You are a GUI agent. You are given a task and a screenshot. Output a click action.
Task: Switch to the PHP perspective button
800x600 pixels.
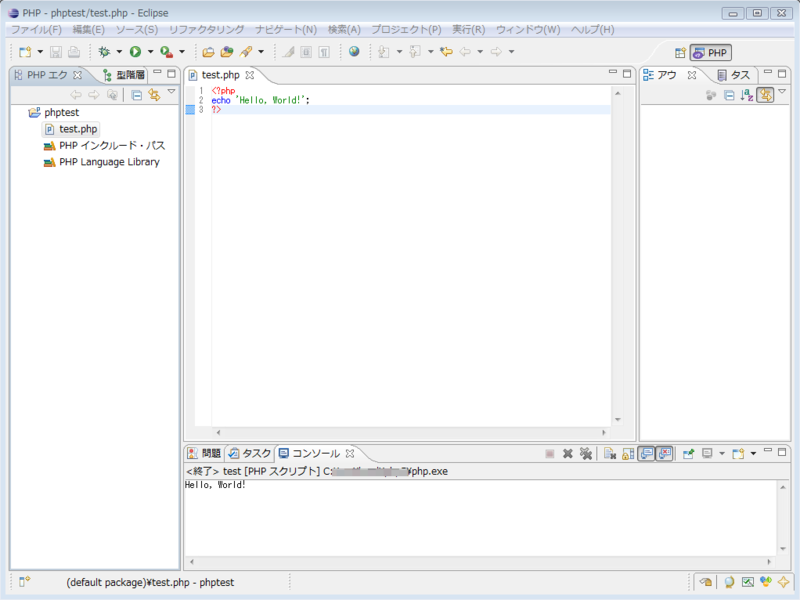point(711,53)
